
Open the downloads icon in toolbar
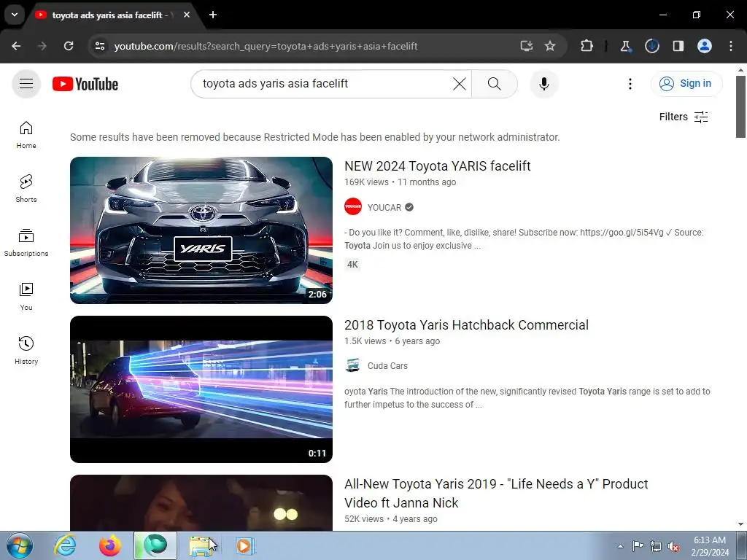pos(652,46)
